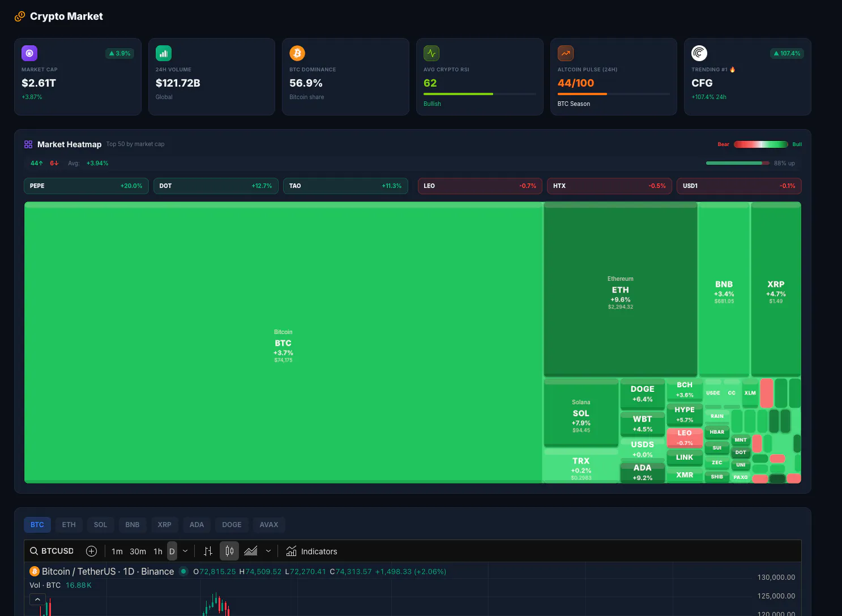The height and width of the screenshot is (616, 842).
Task: Collapse the chart legend with the caret button
Action: click(x=37, y=599)
